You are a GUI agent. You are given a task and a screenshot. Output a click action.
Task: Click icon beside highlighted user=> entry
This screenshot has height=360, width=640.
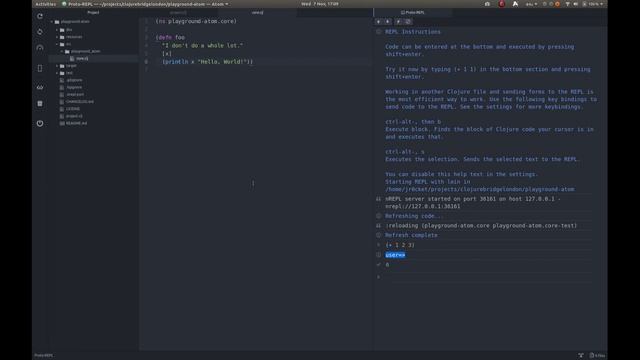click(x=378, y=255)
